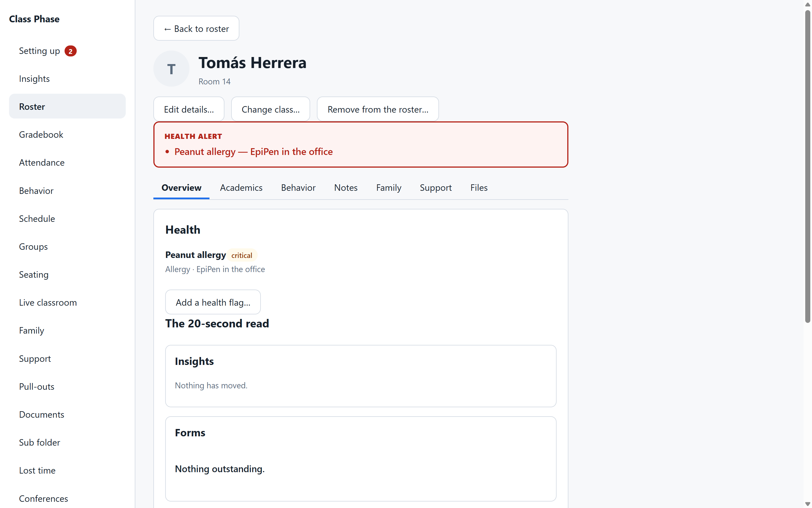The width and height of the screenshot is (812, 508).
Task: Click the critical severity badge
Action: (242, 255)
